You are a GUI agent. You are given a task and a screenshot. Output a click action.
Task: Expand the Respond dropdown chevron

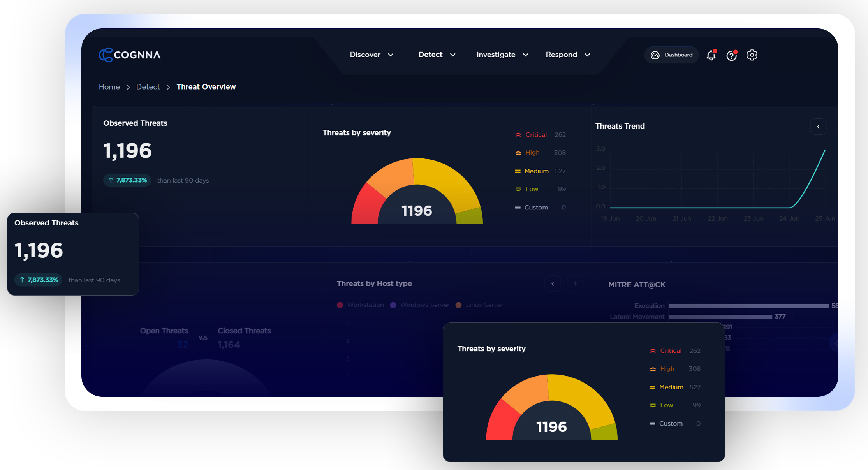tap(587, 55)
